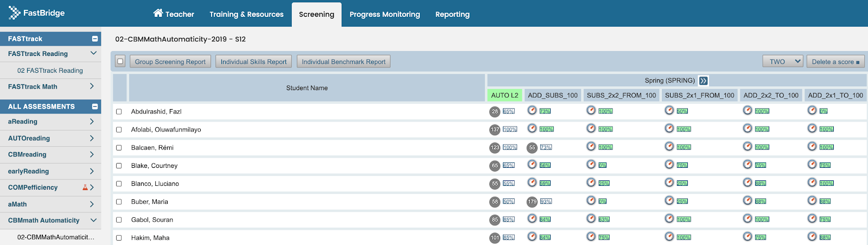Open Blake's ADD_2x2_TO_100 gauge icon
Viewport: 868px width, 245px height.
(748, 164)
